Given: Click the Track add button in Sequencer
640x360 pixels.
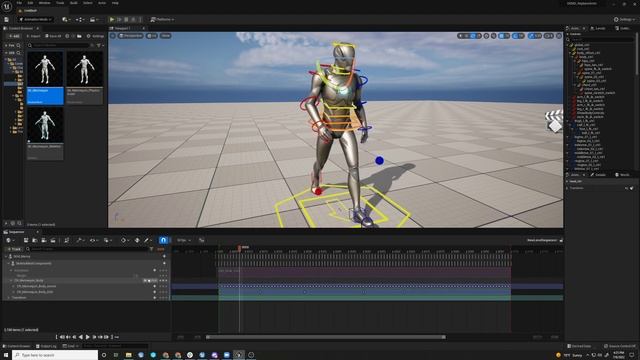Looking at the screenshot, I should click(x=14, y=249).
